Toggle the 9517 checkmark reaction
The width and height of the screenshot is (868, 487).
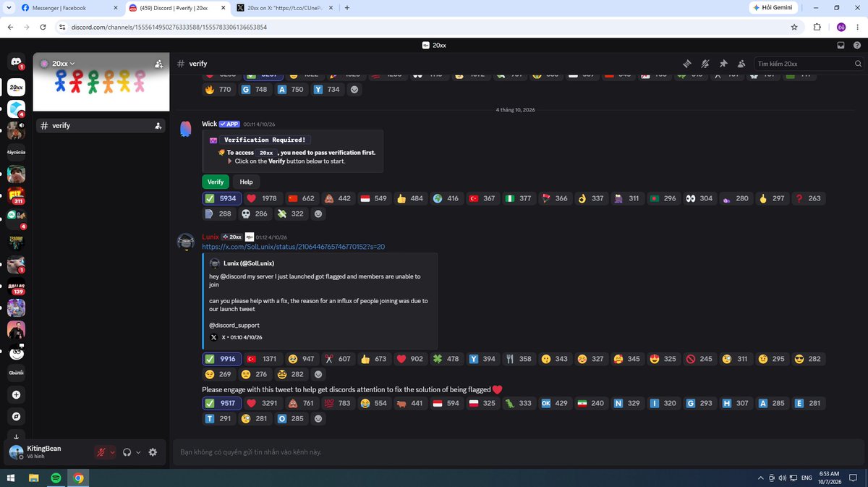point(221,403)
